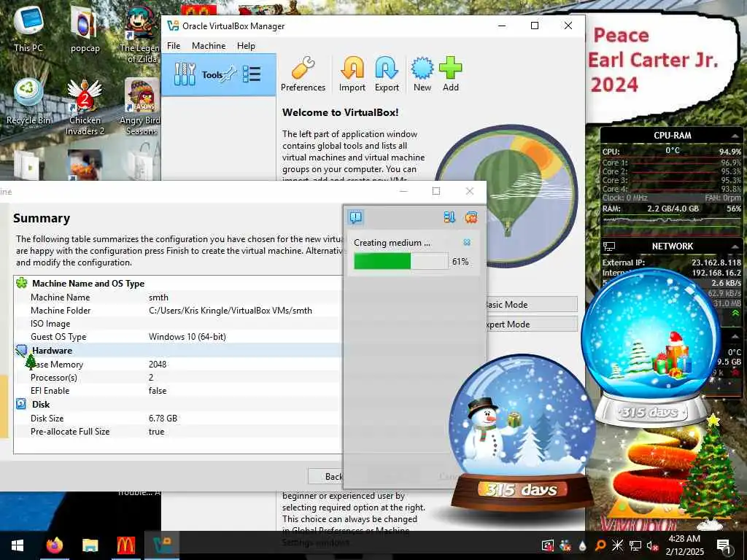Click the Import appliance toolbar icon
Image resolution: width=747 pixels, height=560 pixels.
click(x=352, y=74)
